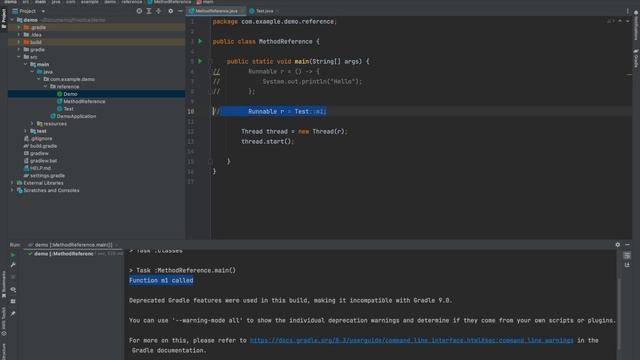Viewport: 640px width, 360px height.
Task: Click 'Function m1 called' console output
Action: [161, 280]
